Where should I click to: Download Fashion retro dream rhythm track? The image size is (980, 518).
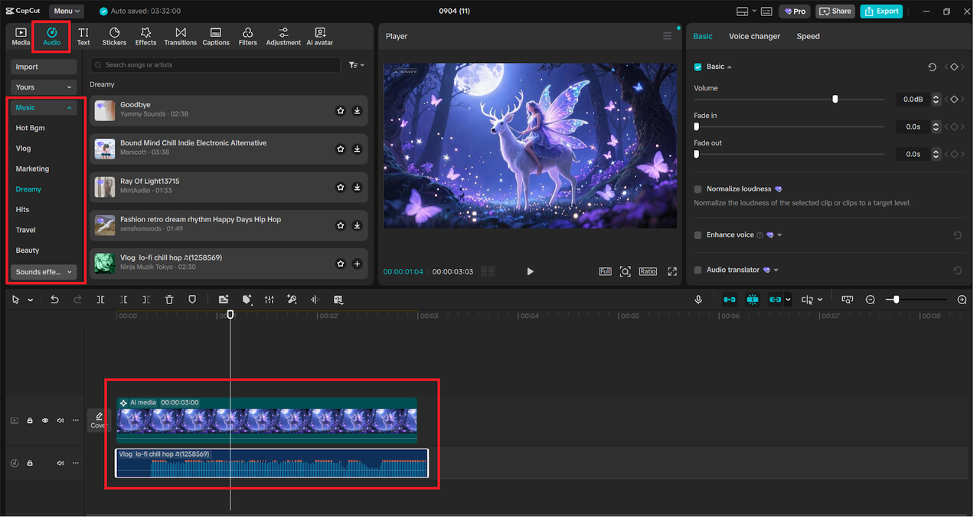pos(357,226)
